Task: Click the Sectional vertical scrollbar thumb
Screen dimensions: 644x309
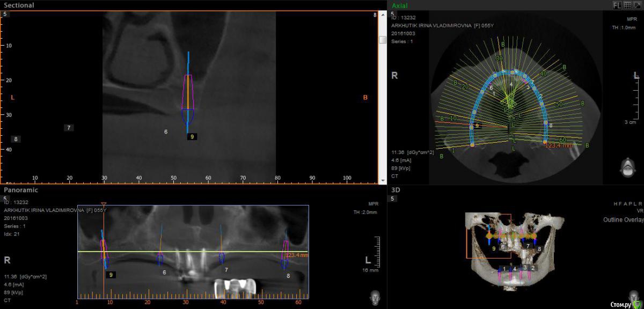Action: point(382,40)
